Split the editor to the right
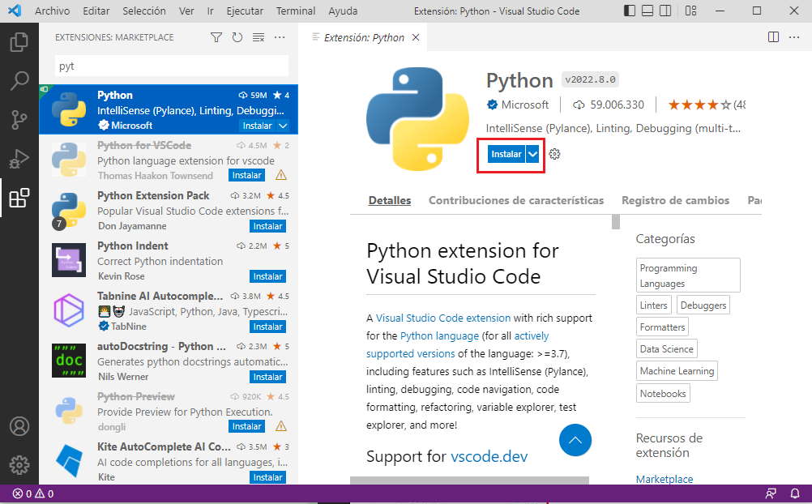Screen dimensions: 812x504 pos(773,37)
